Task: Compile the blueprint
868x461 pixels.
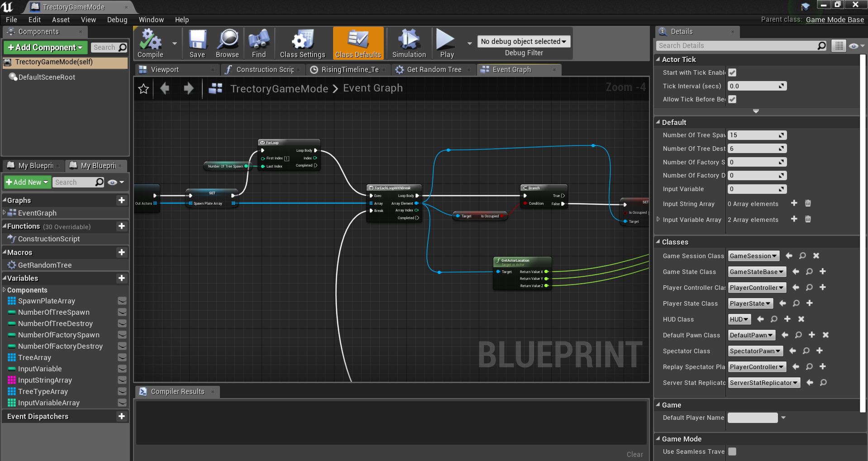Action: click(150, 43)
